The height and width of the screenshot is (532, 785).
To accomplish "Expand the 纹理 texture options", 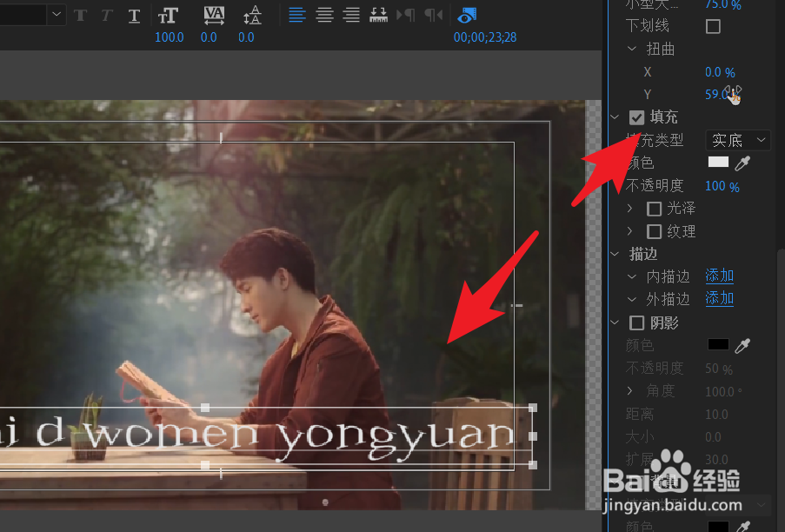I will pos(630,231).
